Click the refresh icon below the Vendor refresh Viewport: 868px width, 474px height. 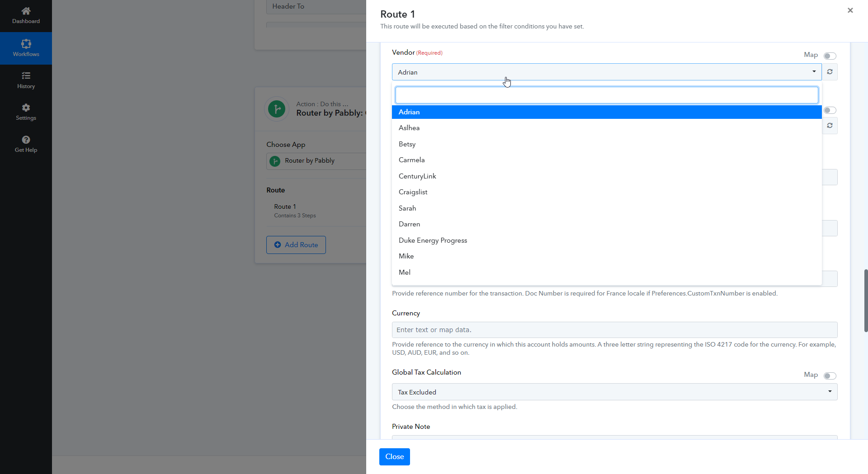(830, 126)
